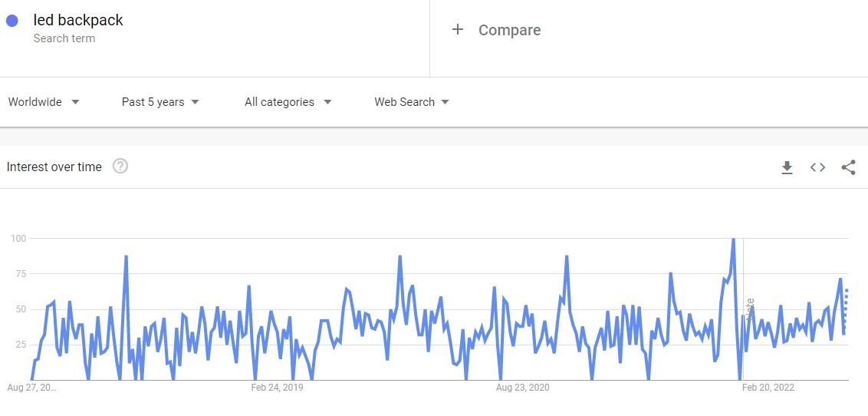Click the Search term subtitle text
The image size is (868, 416).
point(64,38)
